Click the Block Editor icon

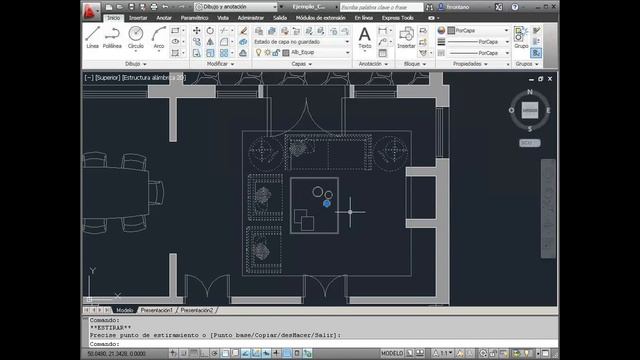click(423, 42)
